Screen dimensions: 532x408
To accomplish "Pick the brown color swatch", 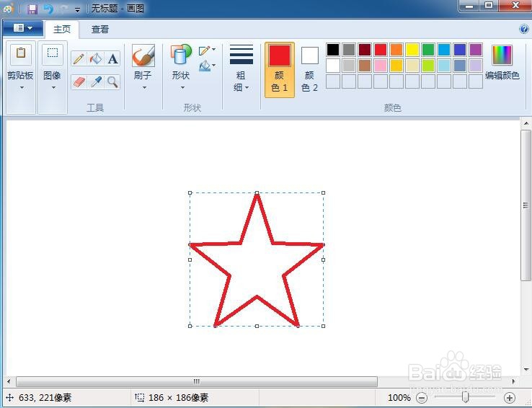I will tap(365, 66).
